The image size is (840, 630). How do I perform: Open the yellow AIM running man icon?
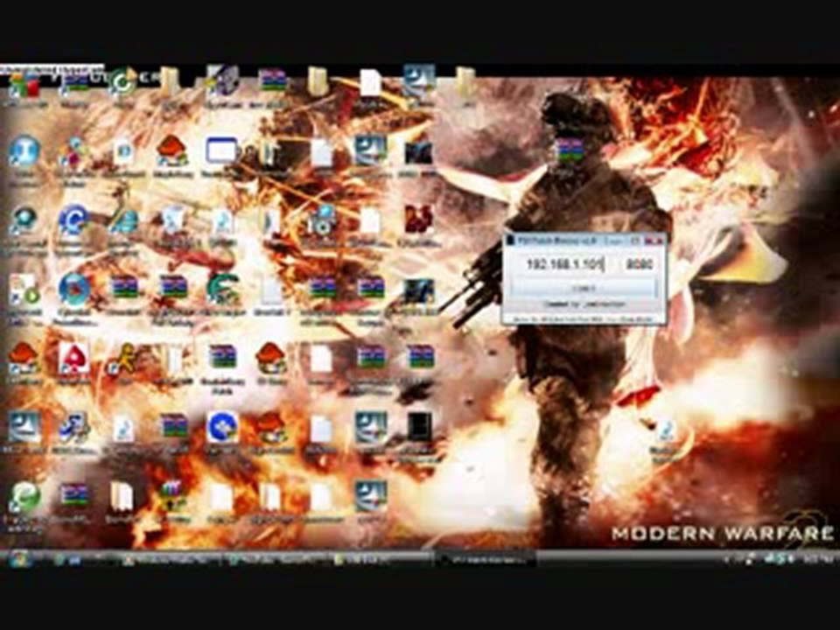(x=124, y=359)
